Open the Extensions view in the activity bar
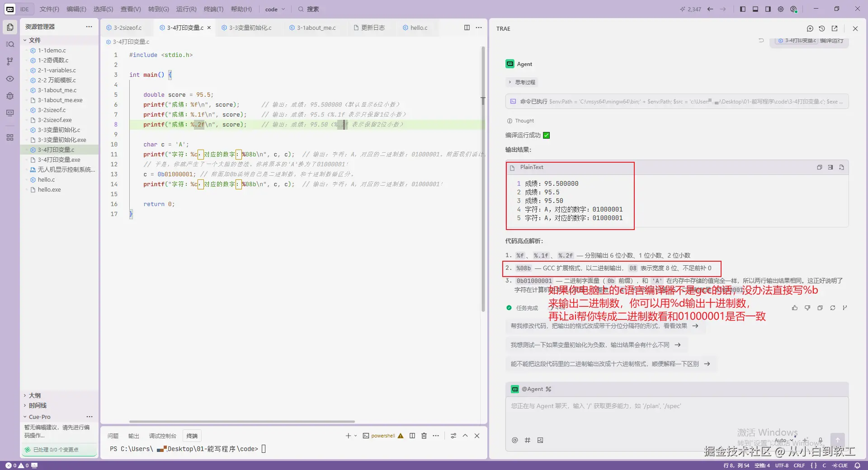The image size is (868, 470). click(10, 137)
